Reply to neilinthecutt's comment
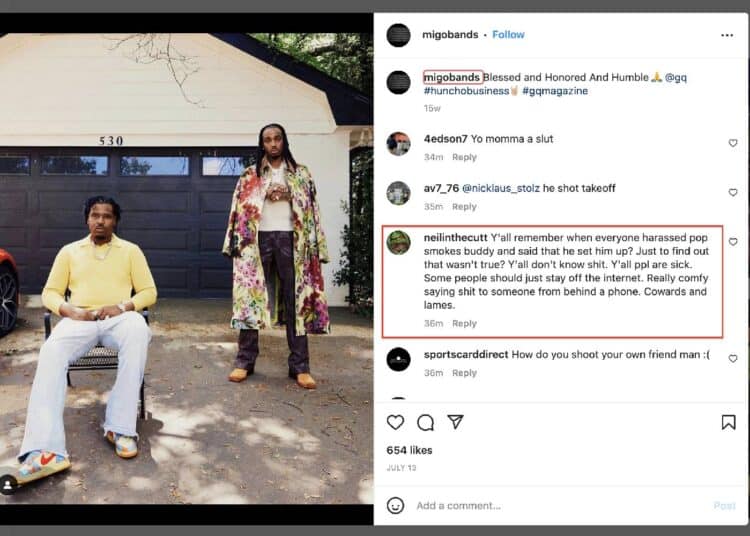The width and height of the screenshot is (750, 536). click(464, 324)
